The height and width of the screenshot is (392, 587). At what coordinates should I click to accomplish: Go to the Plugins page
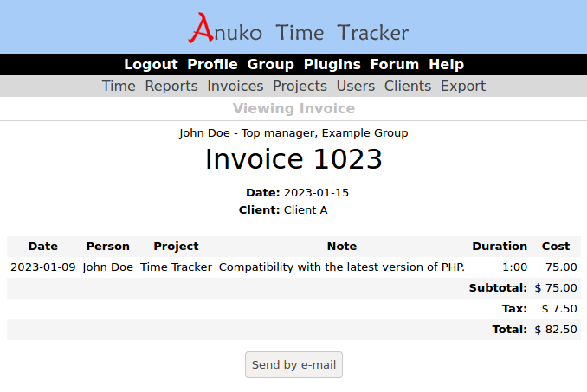[x=332, y=64]
